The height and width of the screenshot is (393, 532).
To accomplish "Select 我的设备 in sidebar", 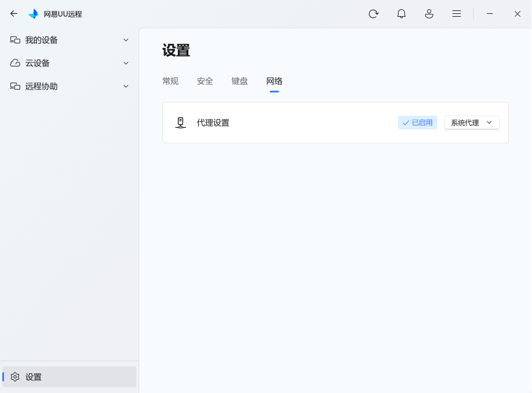I will coord(69,40).
